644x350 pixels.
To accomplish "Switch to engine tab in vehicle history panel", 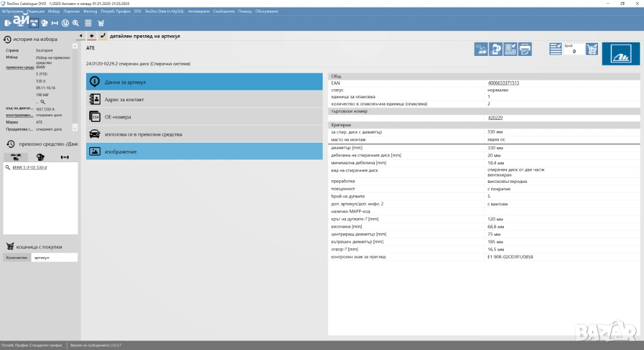I will [41, 157].
